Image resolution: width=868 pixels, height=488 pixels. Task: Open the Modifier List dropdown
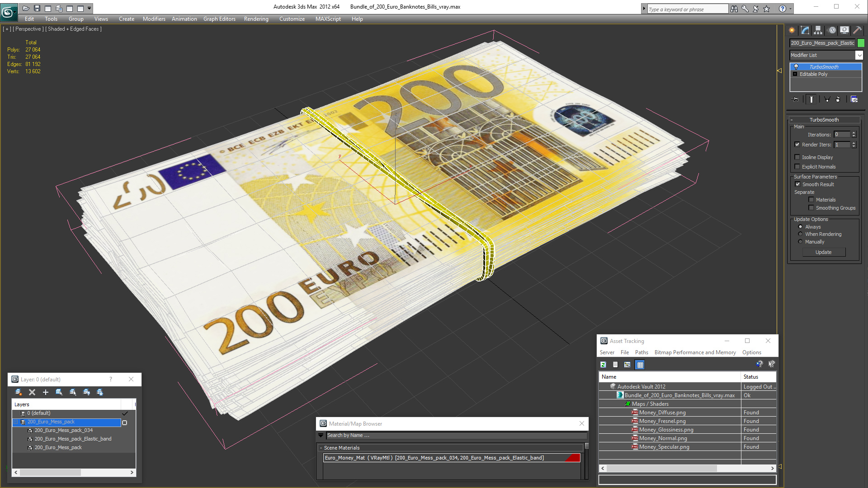pyautogui.click(x=859, y=55)
